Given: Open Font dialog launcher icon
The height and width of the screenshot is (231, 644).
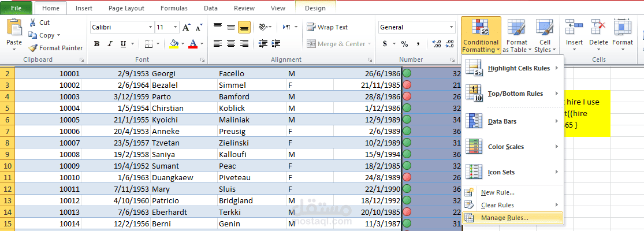Looking at the screenshot, I should click(x=202, y=60).
